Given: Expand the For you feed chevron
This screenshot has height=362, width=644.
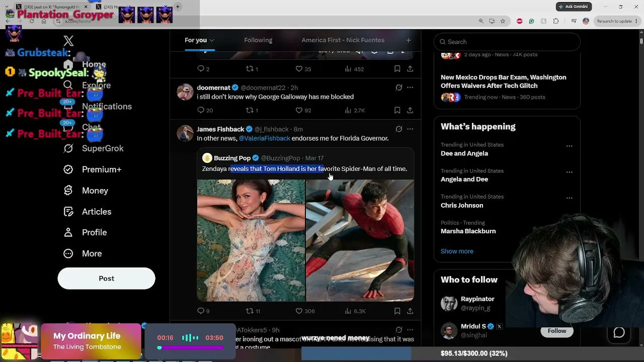Looking at the screenshot, I should click(x=212, y=40).
